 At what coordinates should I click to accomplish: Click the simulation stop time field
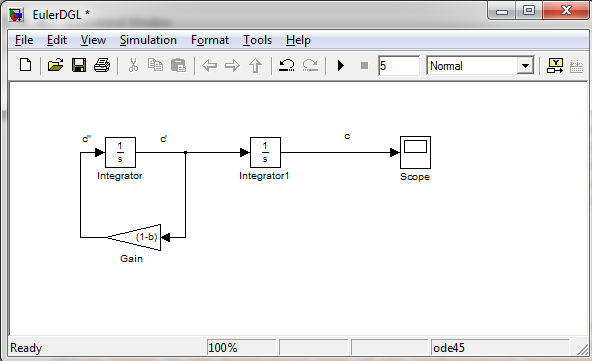tap(399, 66)
